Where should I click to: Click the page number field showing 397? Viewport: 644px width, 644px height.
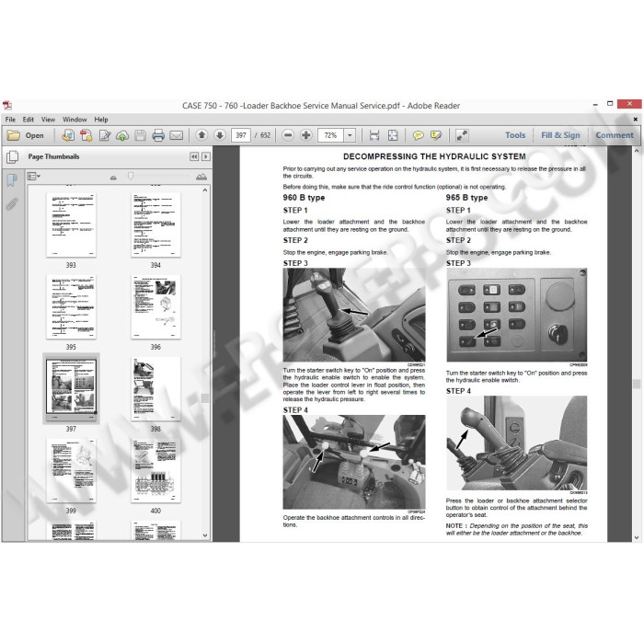241,135
